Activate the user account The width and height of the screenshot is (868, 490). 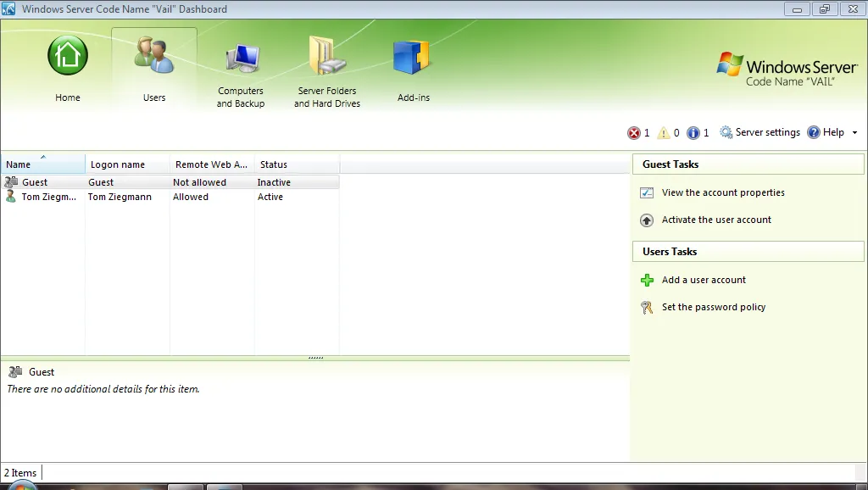coord(716,220)
